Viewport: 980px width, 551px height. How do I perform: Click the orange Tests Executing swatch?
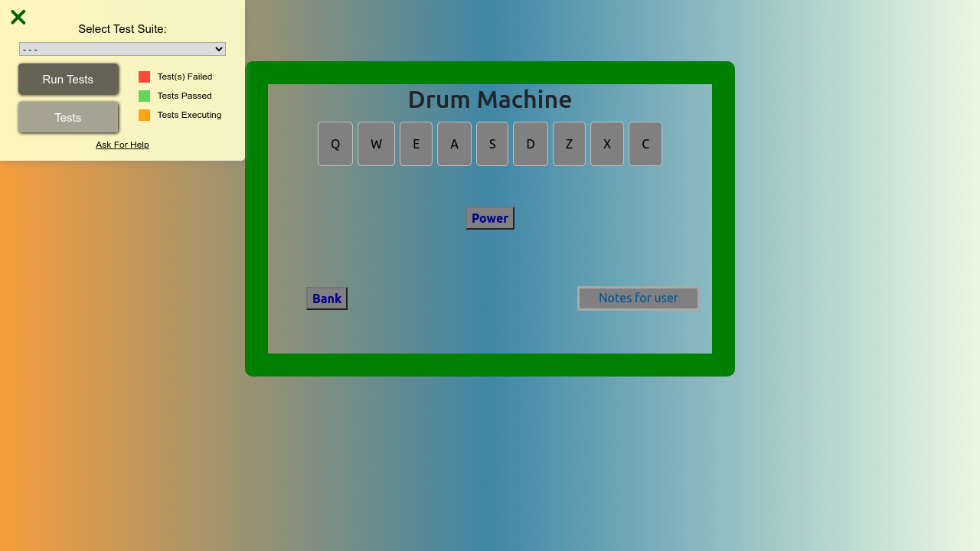pyautogui.click(x=144, y=115)
